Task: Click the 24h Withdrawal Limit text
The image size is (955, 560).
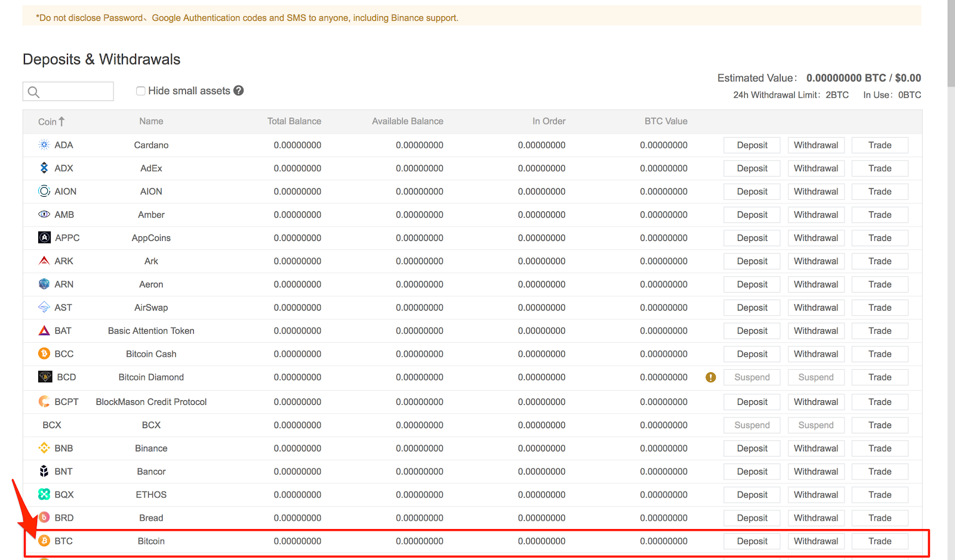Action: (x=791, y=95)
